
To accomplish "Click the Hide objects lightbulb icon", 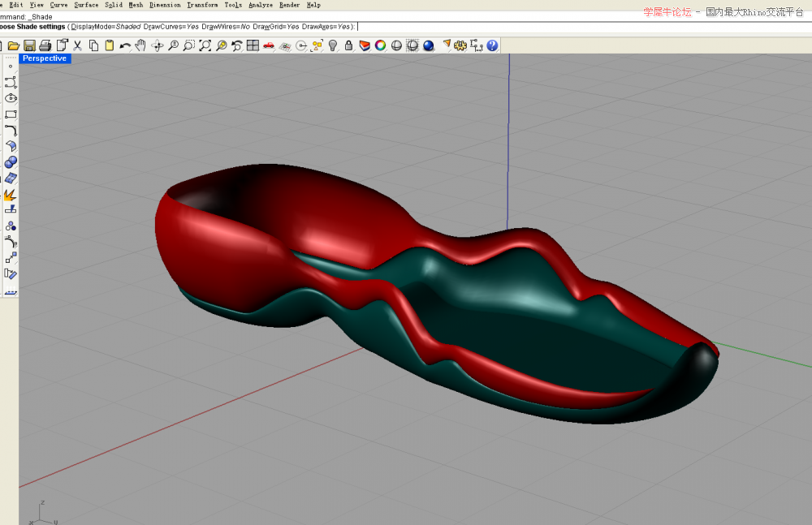I will [333, 45].
